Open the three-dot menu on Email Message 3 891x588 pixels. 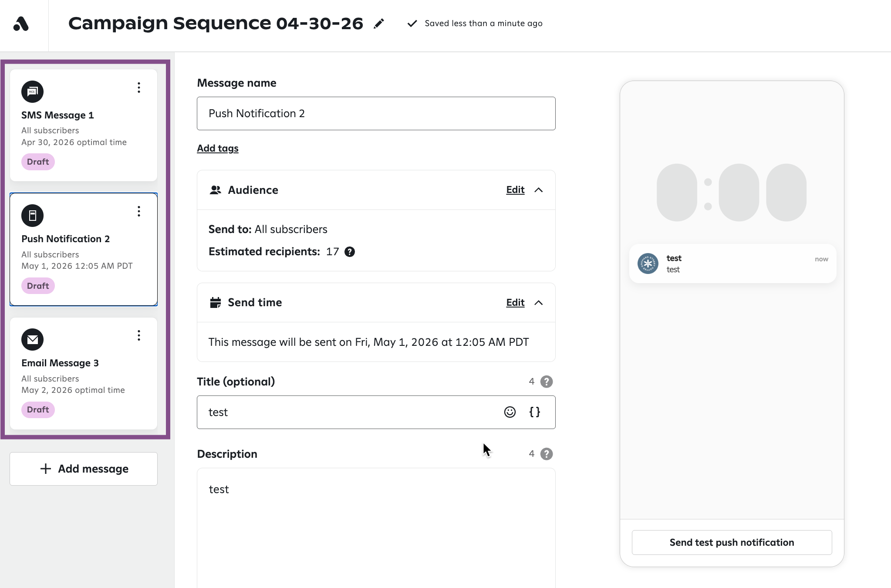[x=139, y=335]
